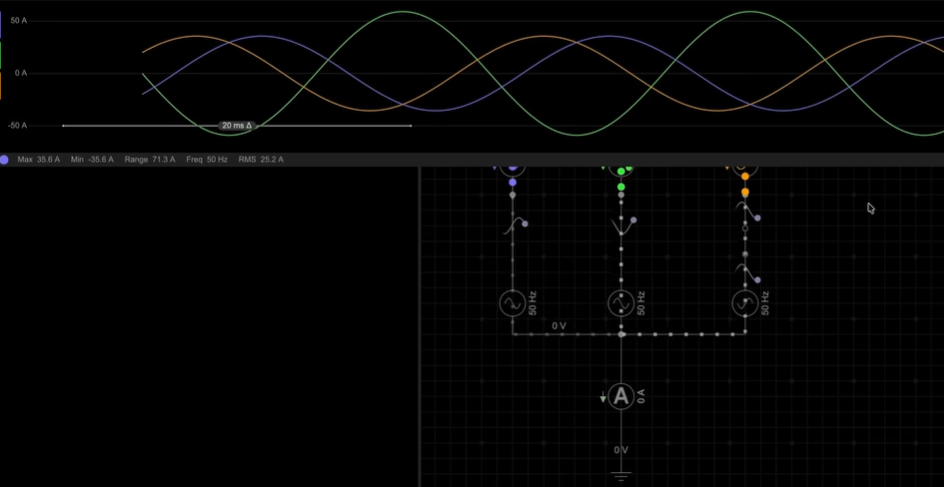
Task: Toggle the lower switch in the right branch
Action: [746, 270]
